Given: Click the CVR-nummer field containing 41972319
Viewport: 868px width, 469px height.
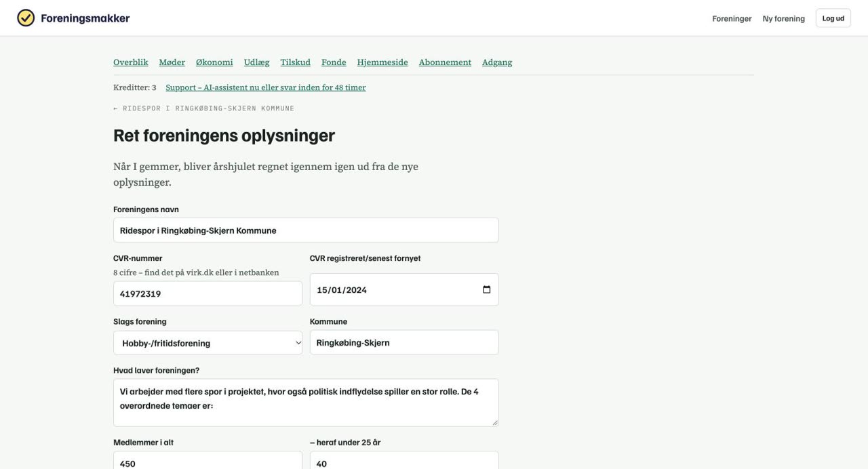Looking at the screenshot, I should coord(208,293).
